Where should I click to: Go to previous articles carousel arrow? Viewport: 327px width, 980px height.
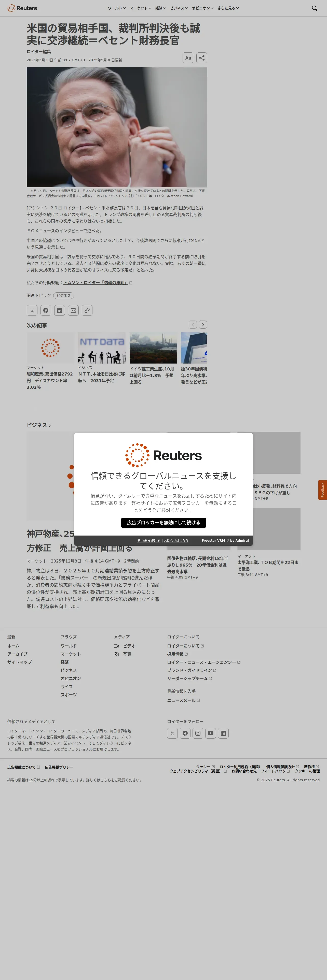pos(193,325)
